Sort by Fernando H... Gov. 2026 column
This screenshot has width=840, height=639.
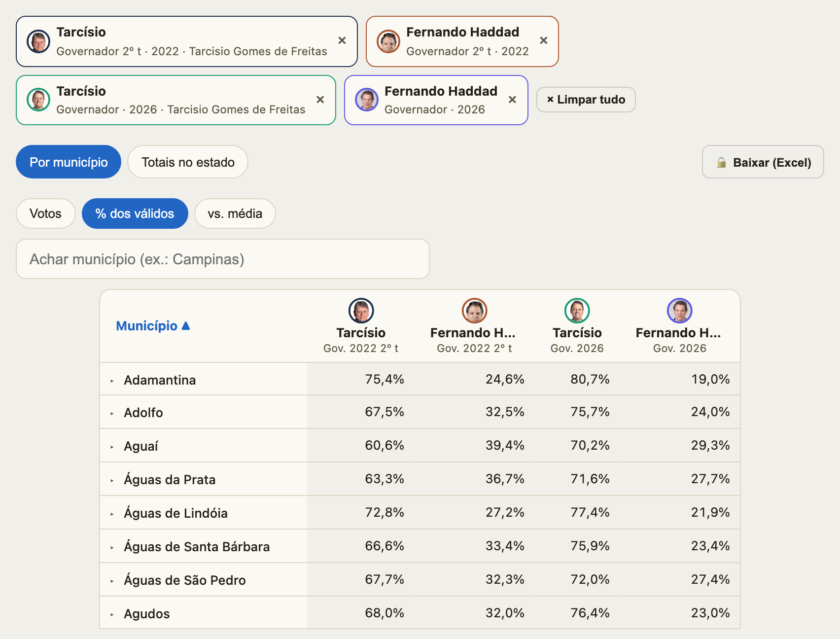coord(679,326)
